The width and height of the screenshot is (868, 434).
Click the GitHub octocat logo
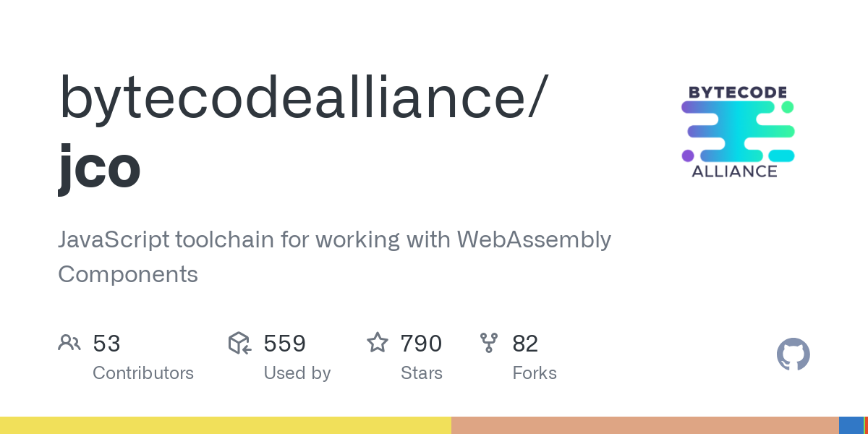[793, 354]
